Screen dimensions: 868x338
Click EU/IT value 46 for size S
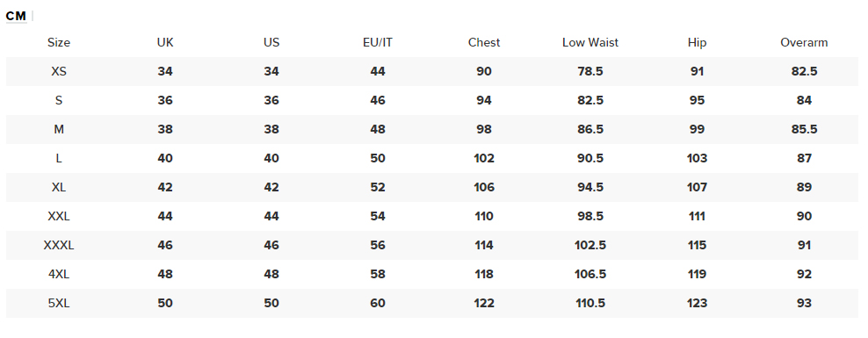(x=378, y=101)
